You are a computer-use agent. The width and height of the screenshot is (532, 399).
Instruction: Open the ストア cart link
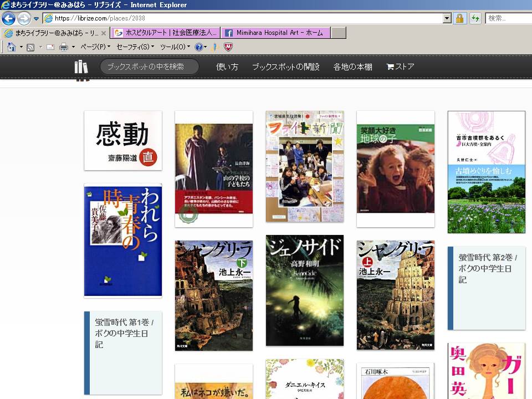coord(400,67)
